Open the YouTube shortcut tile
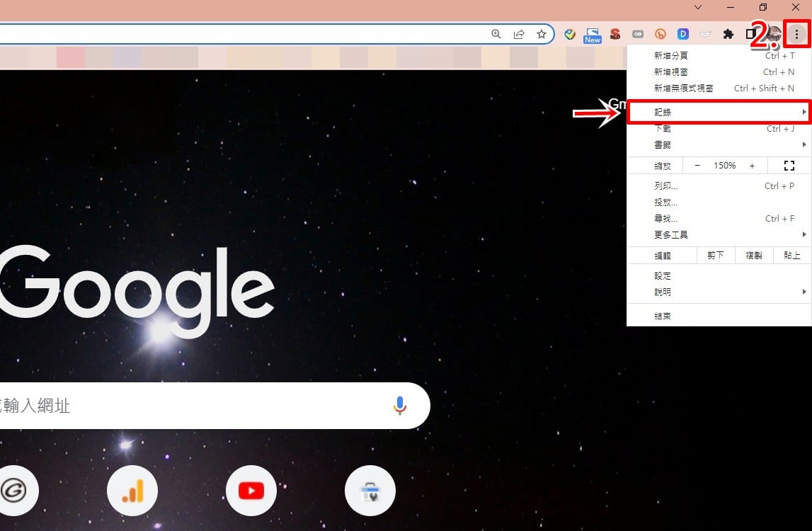 click(x=251, y=490)
